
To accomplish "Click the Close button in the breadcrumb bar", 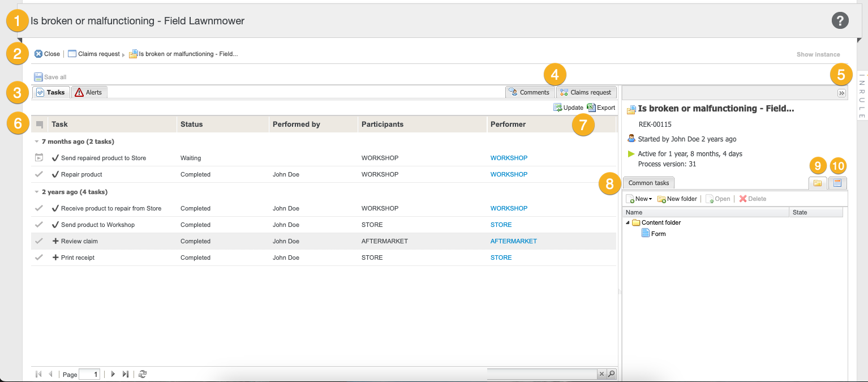I will [47, 54].
